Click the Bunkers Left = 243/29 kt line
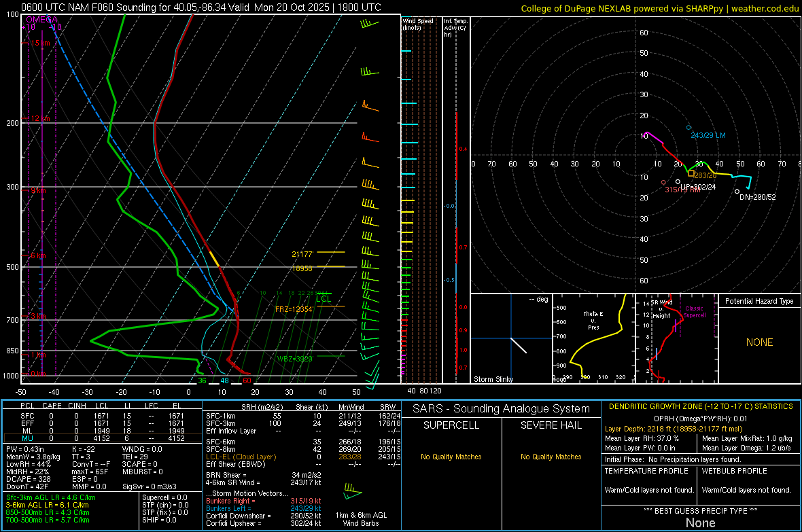Viewport: 802px width, 532px height. tap(264, 508)
